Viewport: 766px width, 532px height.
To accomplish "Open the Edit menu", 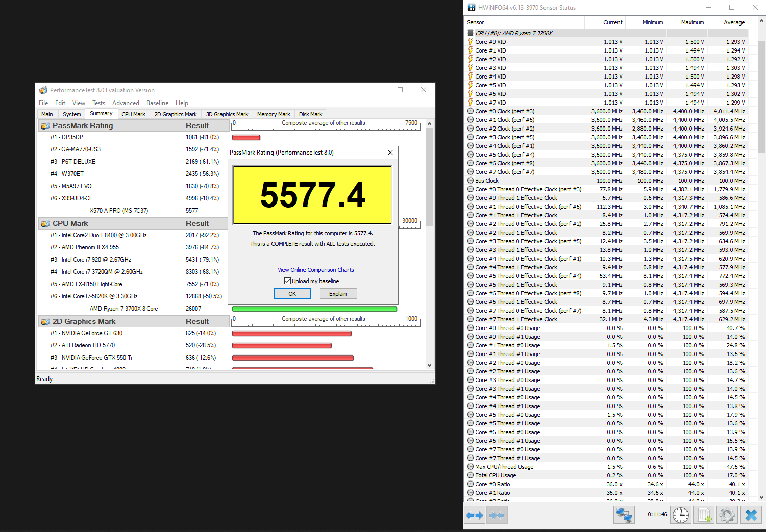I will tap(60, 103).
